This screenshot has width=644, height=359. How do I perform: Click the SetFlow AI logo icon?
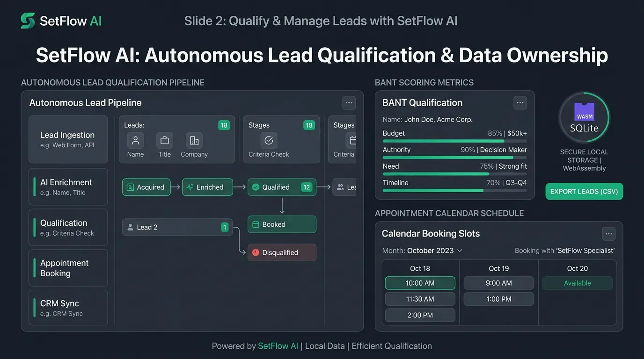pyautogui.click(x=28, y=21)
